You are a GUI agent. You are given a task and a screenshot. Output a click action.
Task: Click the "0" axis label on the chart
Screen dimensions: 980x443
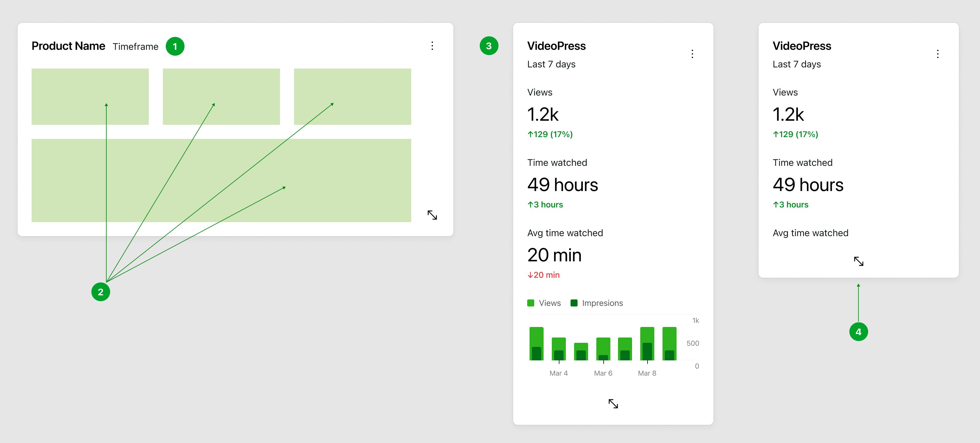point(697,367)
